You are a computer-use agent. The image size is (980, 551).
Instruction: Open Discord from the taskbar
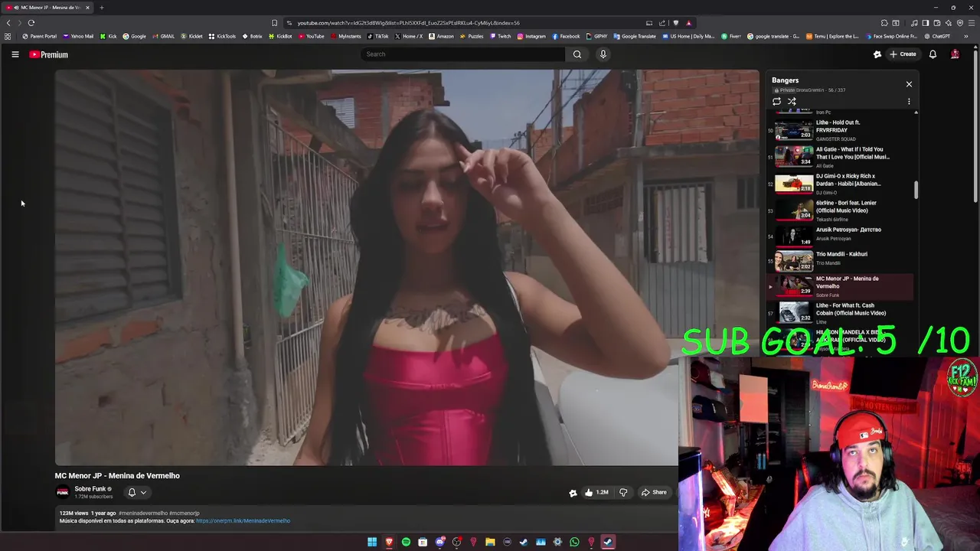[439, 542]
